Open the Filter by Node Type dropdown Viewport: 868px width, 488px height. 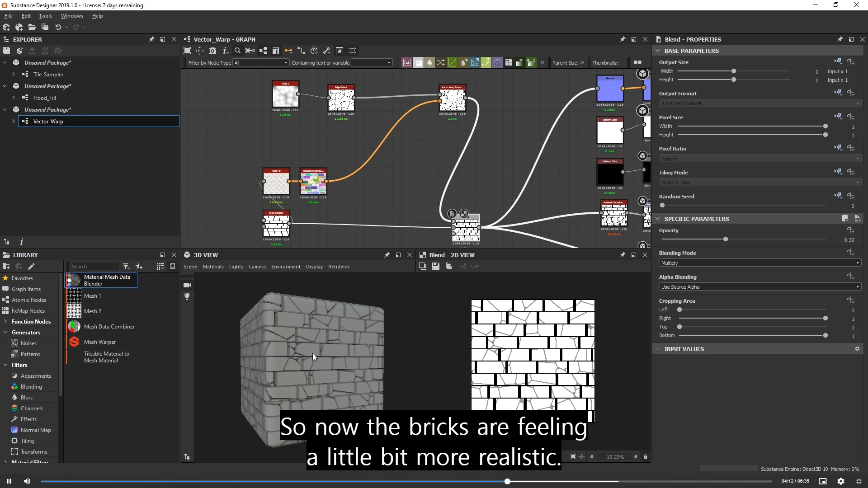[261, 63]
